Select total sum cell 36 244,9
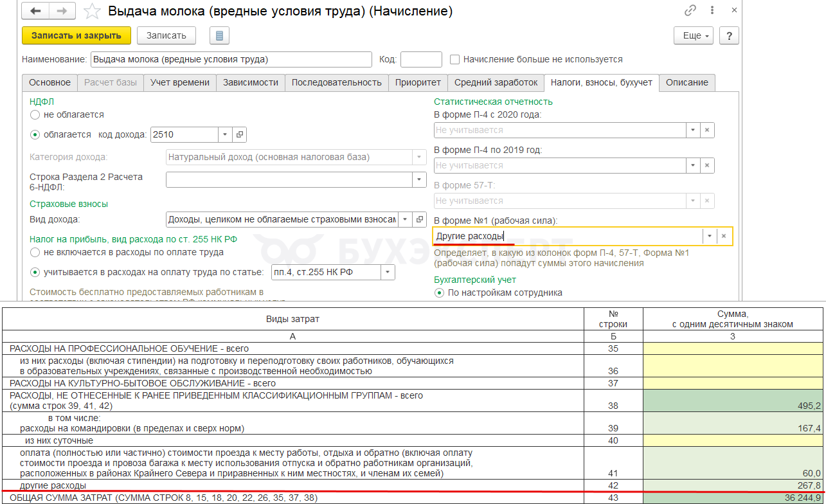826x504 pixels. 733,498
